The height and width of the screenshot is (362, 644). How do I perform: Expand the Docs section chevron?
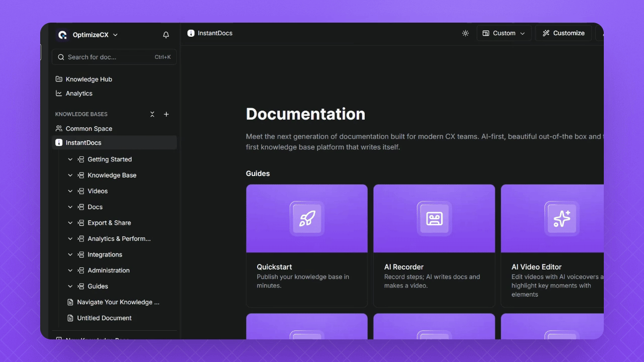[x=70, y=207]
